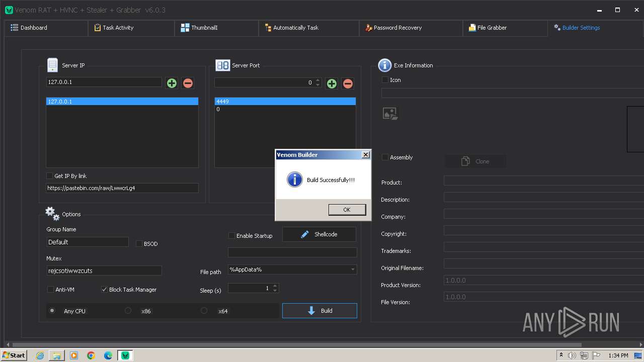
Task: Click the image browse icon under Icon
Action: pos(390,114)
